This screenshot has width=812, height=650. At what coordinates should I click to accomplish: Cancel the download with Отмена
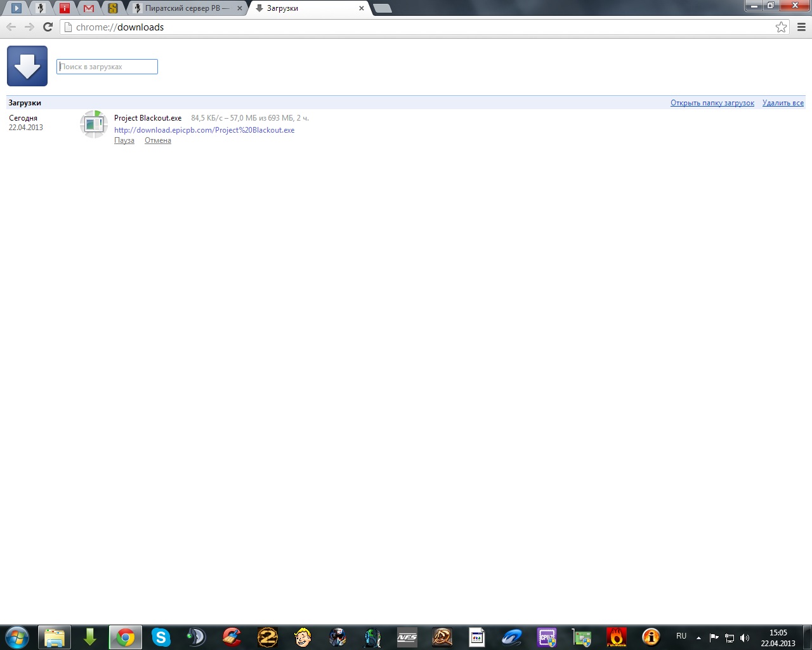coord(158,140)
